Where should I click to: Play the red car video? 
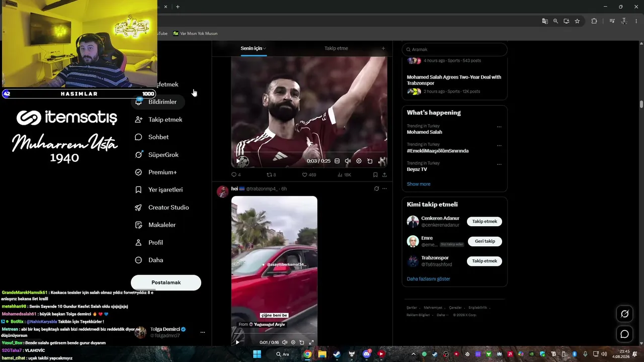tap(237, 342)
